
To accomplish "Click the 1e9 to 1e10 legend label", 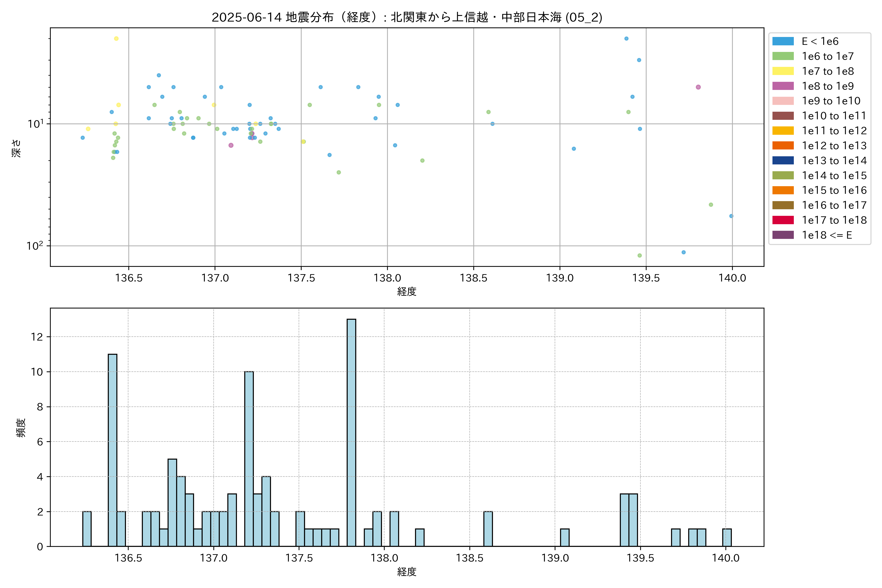I will (x=831, y=101).
